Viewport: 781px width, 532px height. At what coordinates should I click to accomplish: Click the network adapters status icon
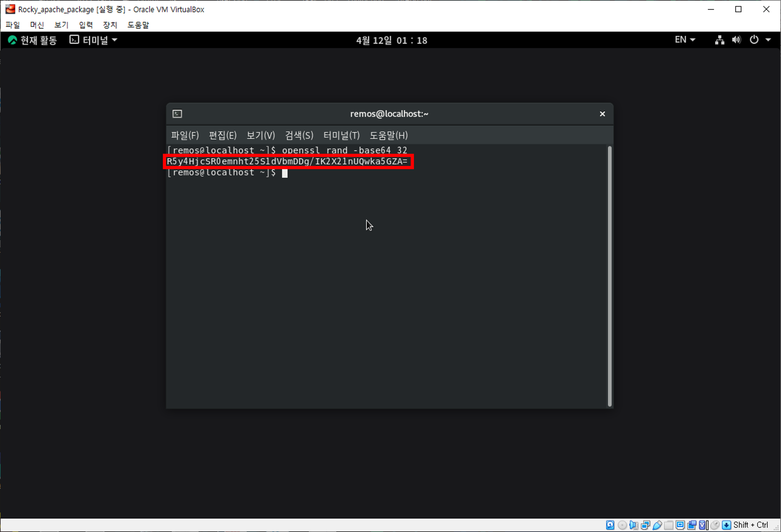(645, 525)
